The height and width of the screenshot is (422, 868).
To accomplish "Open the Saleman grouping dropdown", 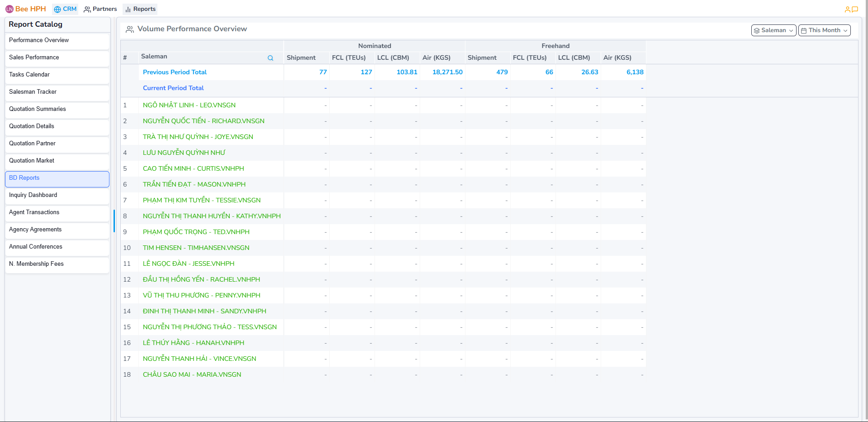I will [773, 30].
